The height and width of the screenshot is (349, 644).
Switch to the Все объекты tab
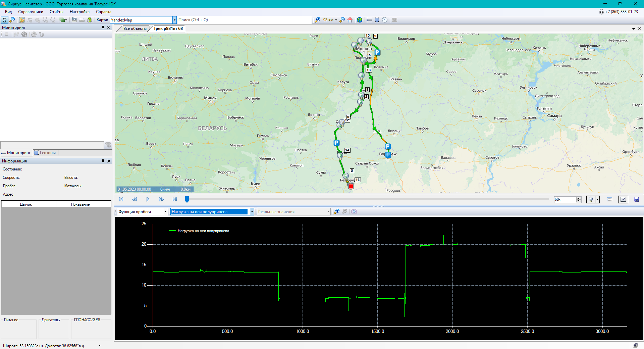pos(135,29)
